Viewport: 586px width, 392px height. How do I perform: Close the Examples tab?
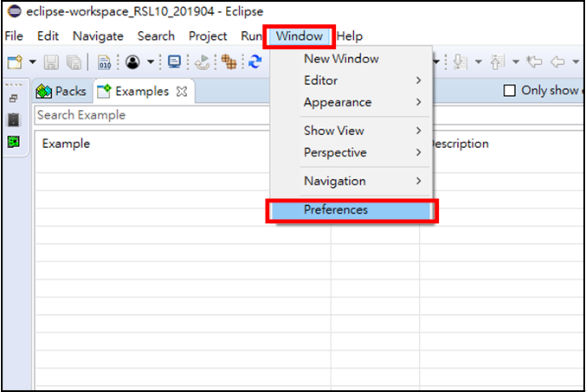181,91
